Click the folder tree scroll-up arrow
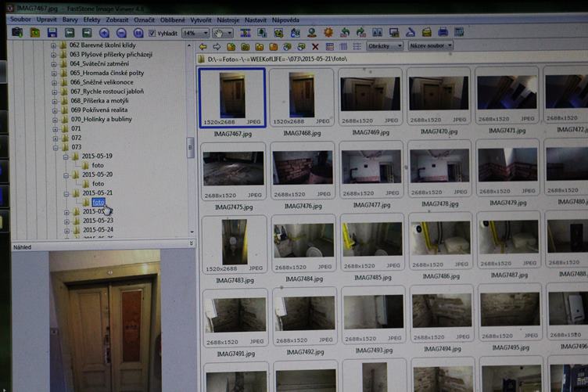 [189, 45]
